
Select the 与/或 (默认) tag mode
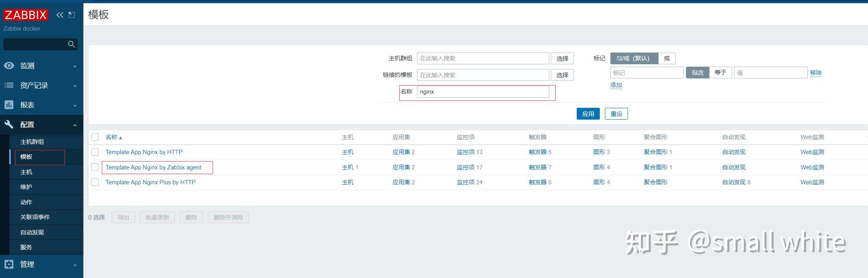634,58
